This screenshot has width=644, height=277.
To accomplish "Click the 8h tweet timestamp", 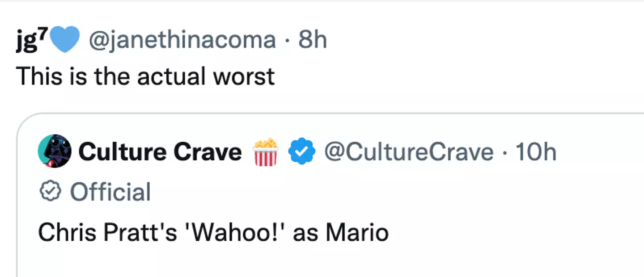I will pyautogui.click(x=313, y=40).
